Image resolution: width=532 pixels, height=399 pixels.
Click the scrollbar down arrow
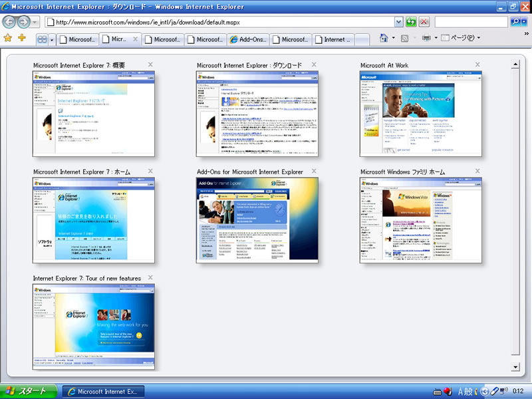[x=515, y=367]
